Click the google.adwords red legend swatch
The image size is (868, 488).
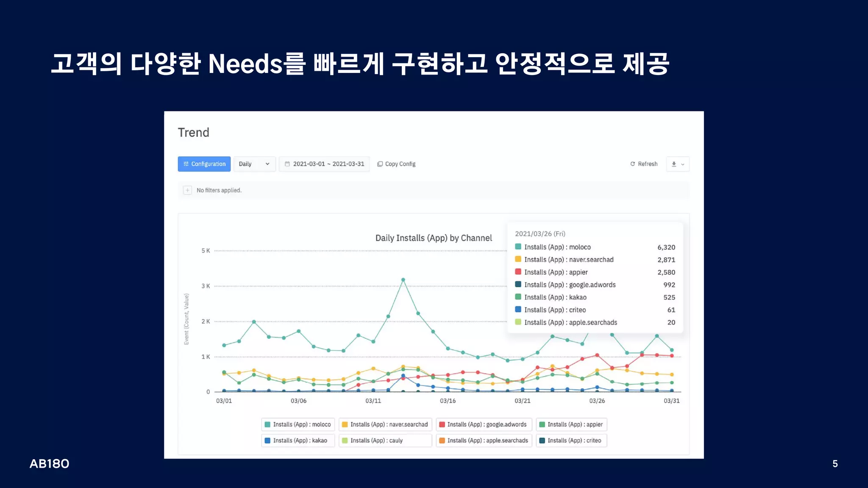(442, 424)
